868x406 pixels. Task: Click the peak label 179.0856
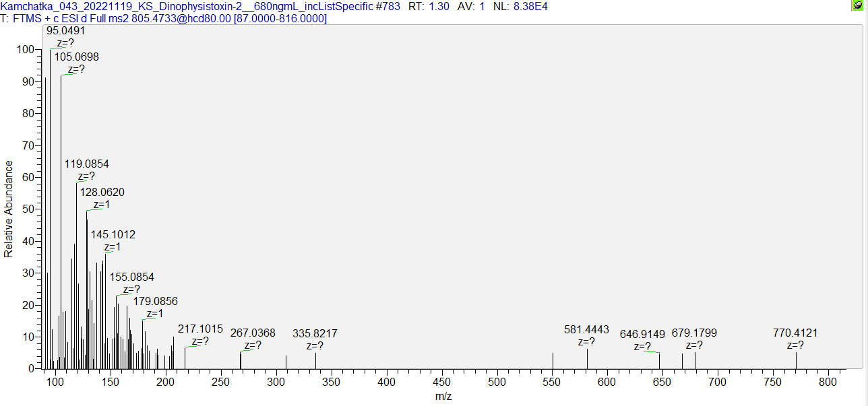(155, 302)
